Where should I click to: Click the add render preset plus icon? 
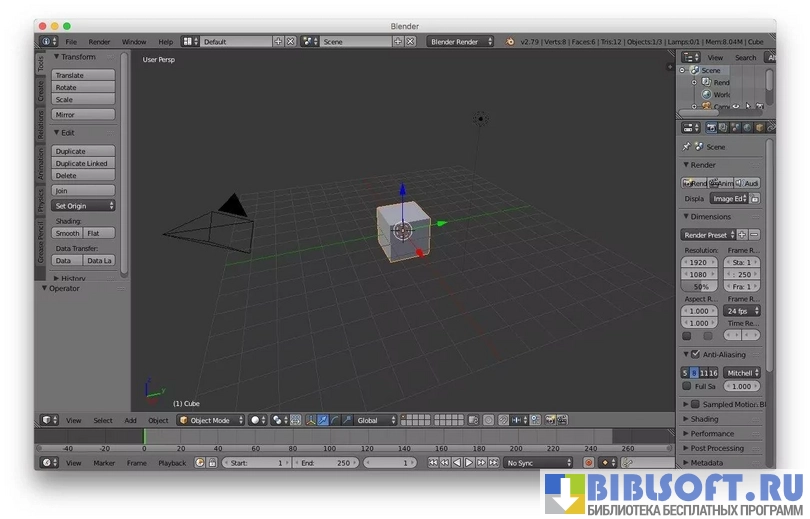click(742, 235)
